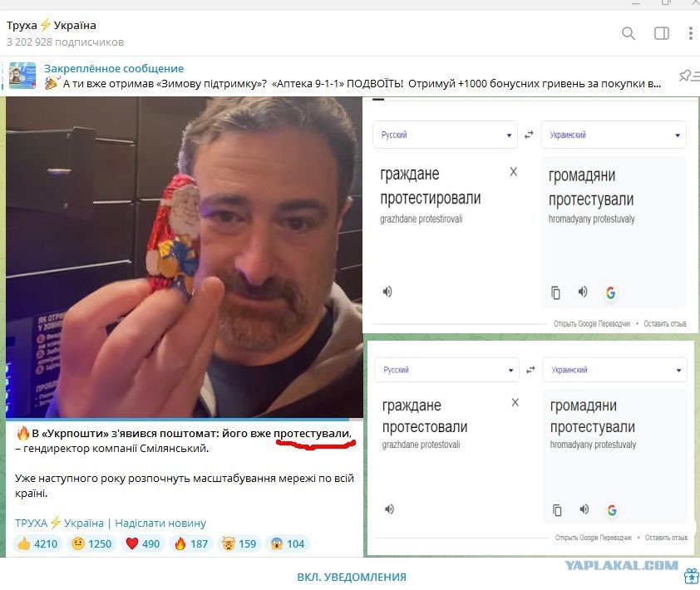Listen to lower translator source text
The image size is (700, 590).
389,509
